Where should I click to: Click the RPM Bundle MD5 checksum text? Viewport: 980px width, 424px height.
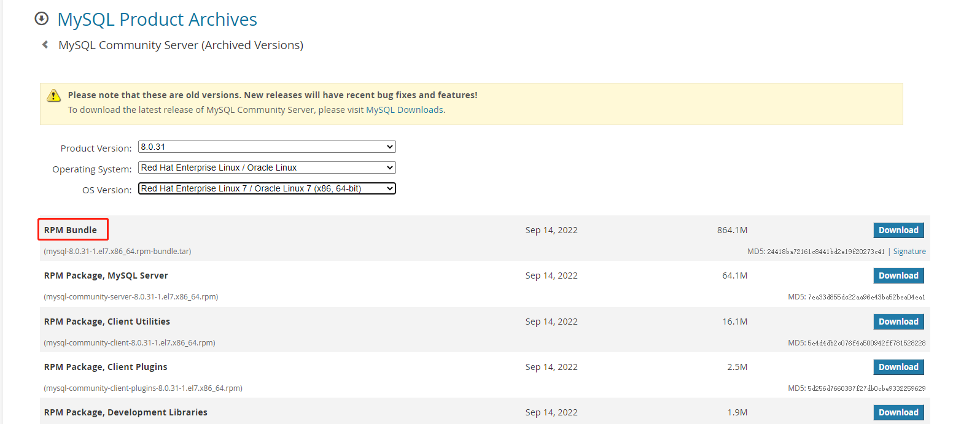point(825,252)
